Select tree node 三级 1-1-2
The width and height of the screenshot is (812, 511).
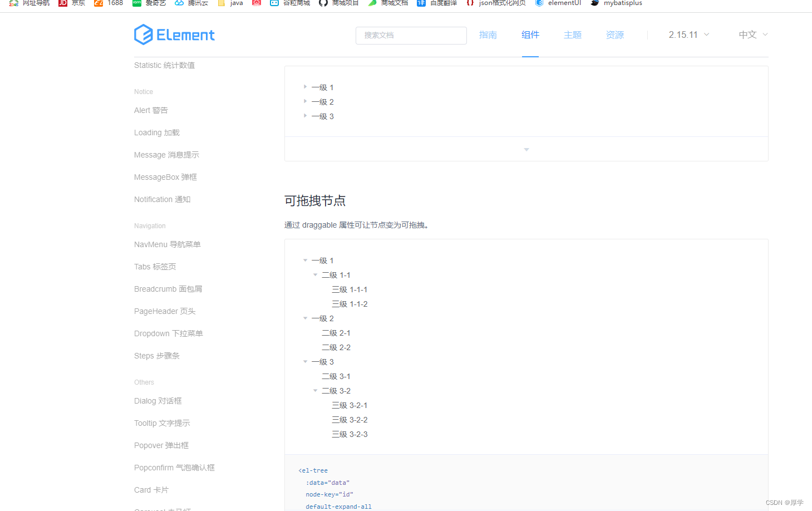point(350,304)
